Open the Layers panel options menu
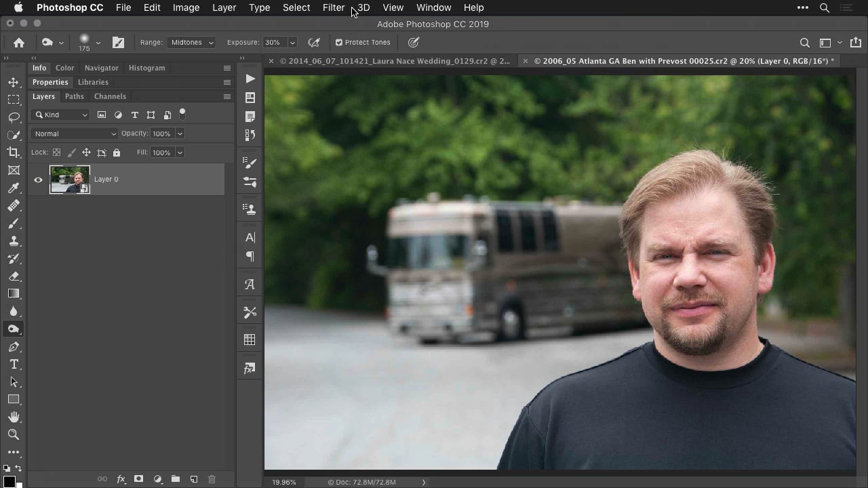Image resolution: width=868 pixels, height=488 pixels. 227,96
